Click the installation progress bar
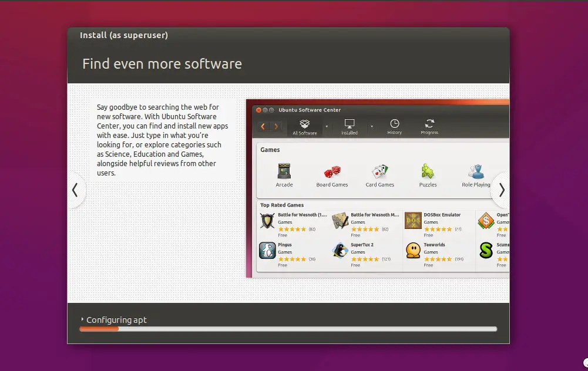The image size is (588, 371). pyautogui.click(x=288, y=329)
